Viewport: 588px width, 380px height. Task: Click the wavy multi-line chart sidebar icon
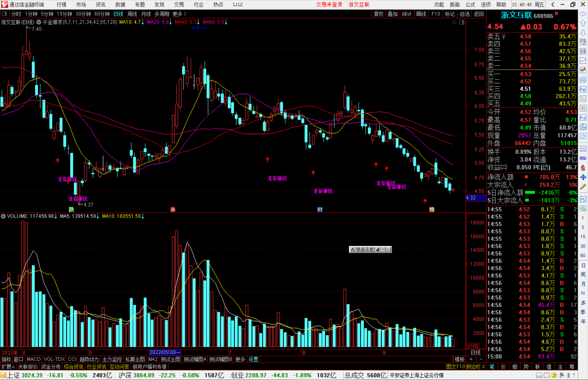coord(583,149)
